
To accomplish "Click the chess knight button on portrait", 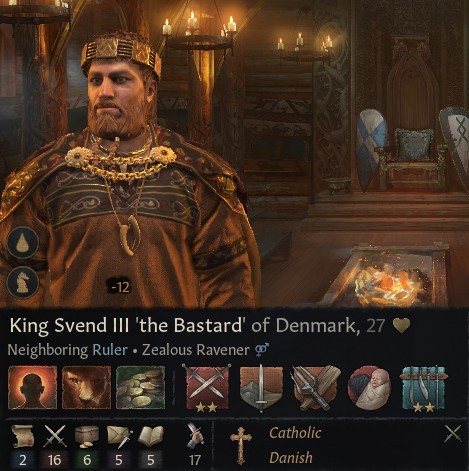I will (x=23, y=282).
